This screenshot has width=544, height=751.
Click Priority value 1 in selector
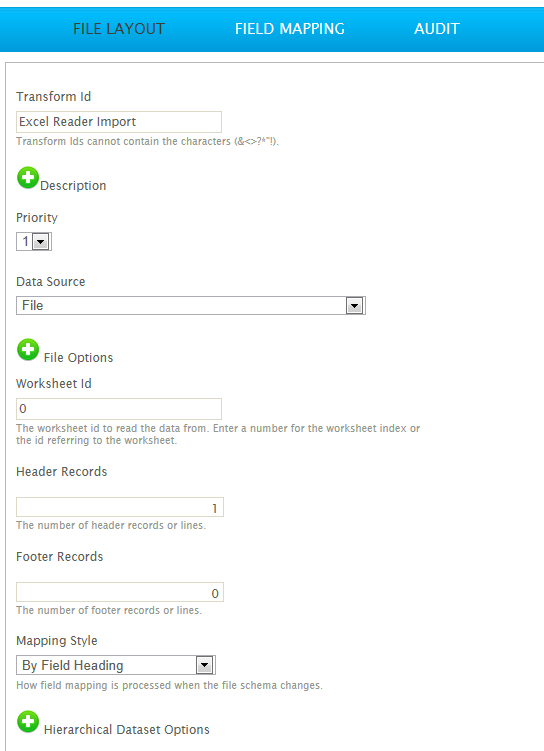coord(25,241)
